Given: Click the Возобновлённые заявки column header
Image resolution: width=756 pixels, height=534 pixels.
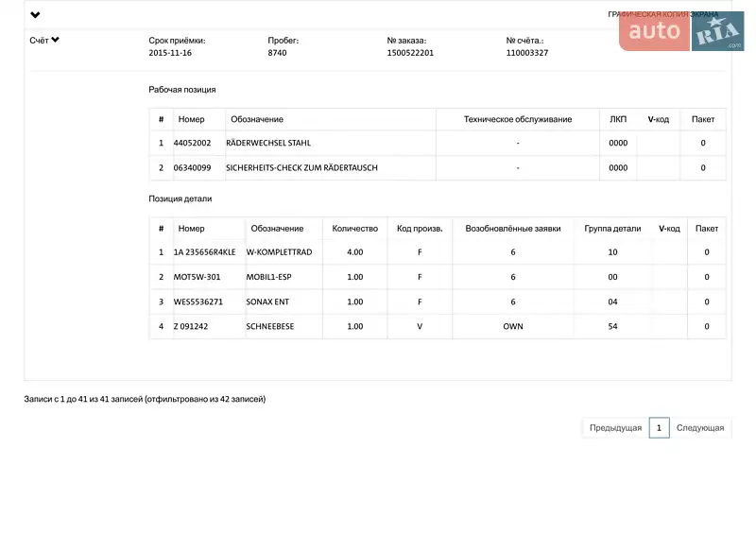Looking at the screenshot, I should point(513,229).
